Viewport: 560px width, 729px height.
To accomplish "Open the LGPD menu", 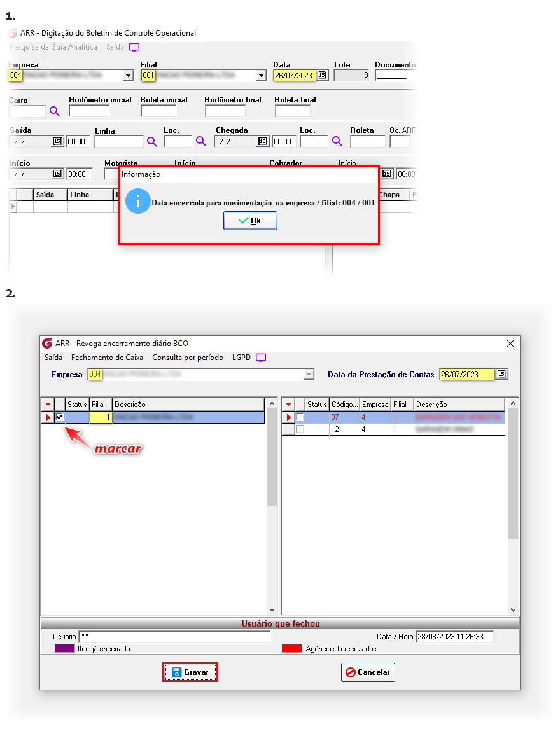I will 241,358.
